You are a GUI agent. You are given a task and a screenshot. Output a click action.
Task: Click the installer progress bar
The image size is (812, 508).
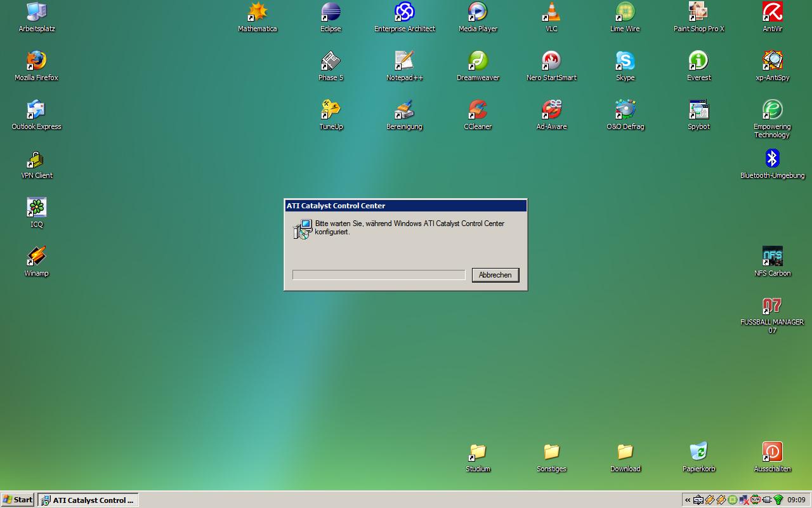pyautogui.click(x=379, y=274)
